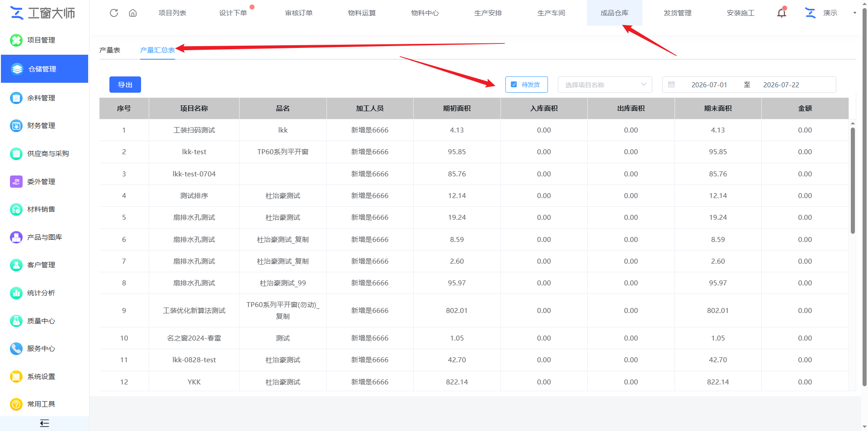Image resolution: width=868 pixels, height=431 pixels.
Task: Open notifications bell icon
Action: 782,13
